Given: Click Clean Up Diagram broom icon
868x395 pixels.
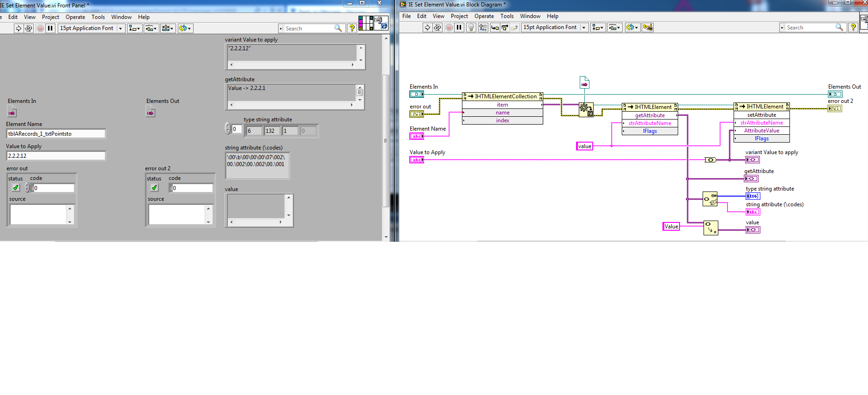Looking at the screenshot, I should [648, 28].
